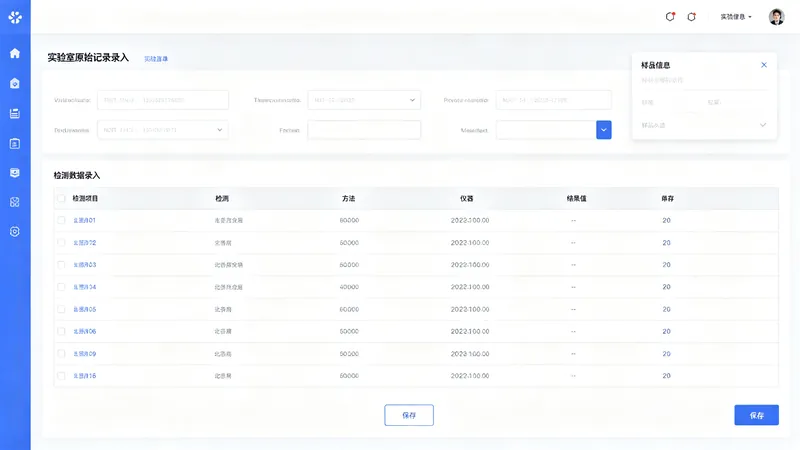Open the item link ending 05

84,309
